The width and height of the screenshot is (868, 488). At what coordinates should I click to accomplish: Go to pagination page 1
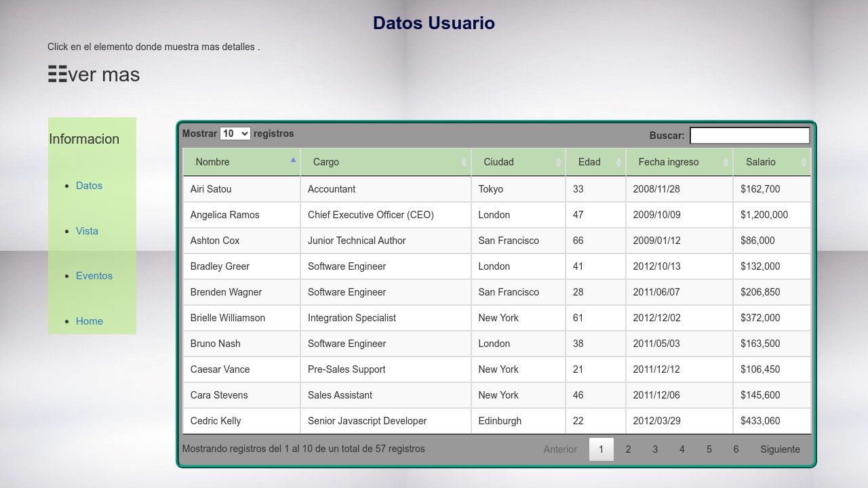pos(601,449)
